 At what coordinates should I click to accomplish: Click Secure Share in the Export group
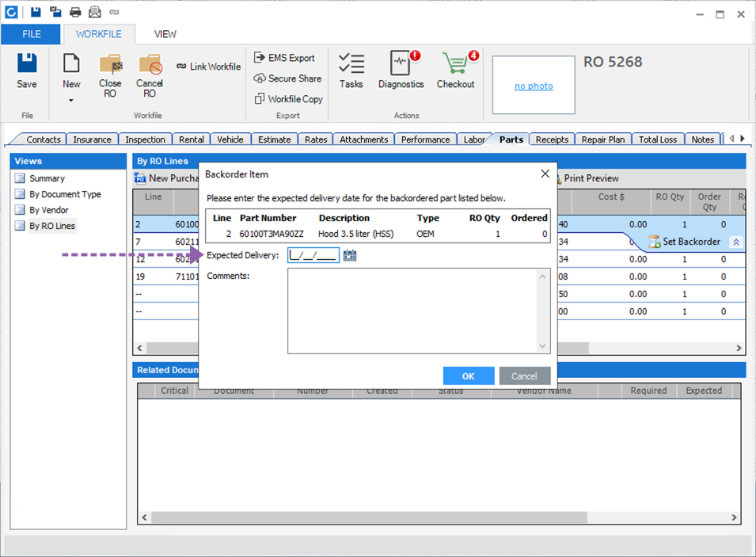287,78
